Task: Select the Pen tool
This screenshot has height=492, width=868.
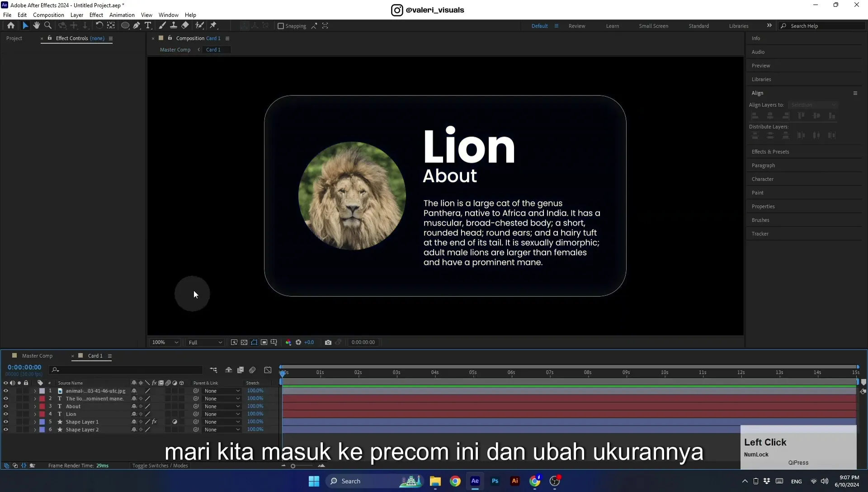Action: pos(137,26)
